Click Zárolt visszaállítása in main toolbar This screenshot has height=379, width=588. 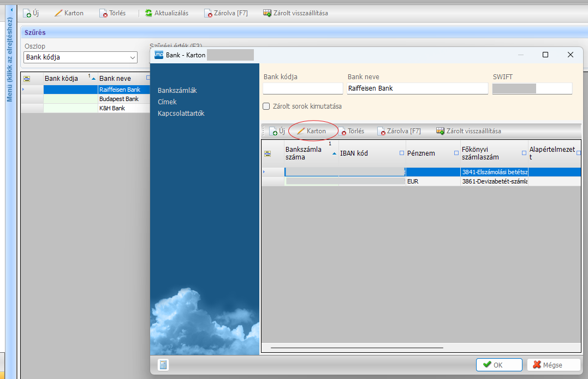[x=295, y=13]
